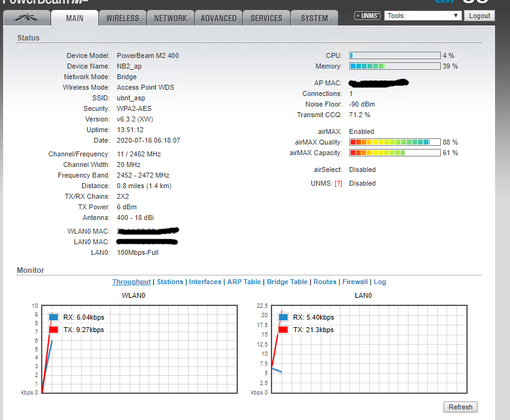Click the distance value 0.8 miles (1.4 km)
This screenshot has width=510, height=420.
[x=144, y=186]
